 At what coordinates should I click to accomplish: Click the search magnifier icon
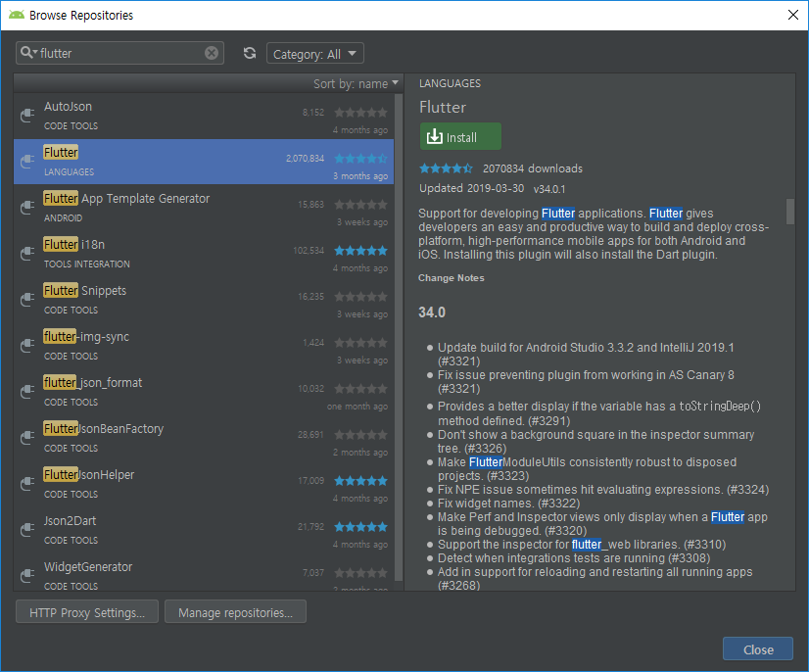[28, 53]
